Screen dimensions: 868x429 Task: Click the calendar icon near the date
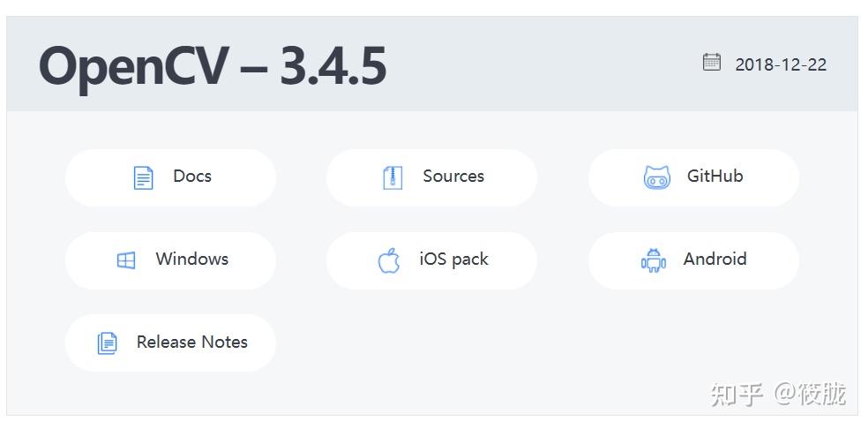[712, 62]
